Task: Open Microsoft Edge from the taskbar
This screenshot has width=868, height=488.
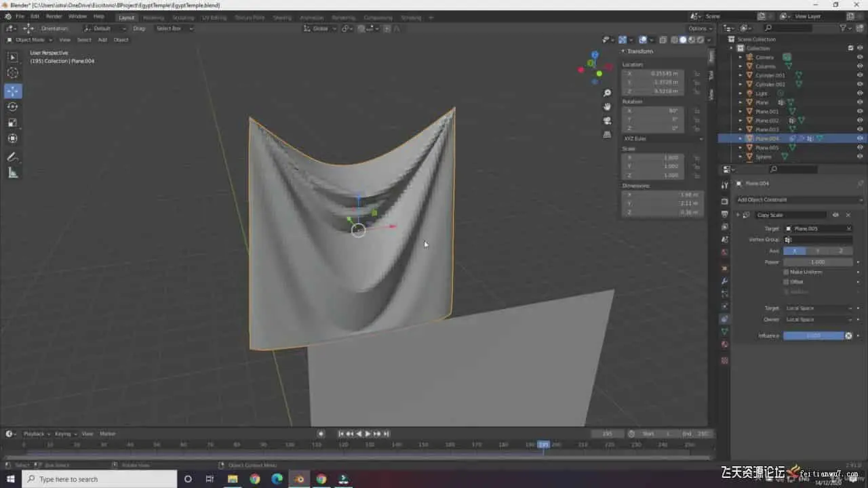Action: (277, 479)
